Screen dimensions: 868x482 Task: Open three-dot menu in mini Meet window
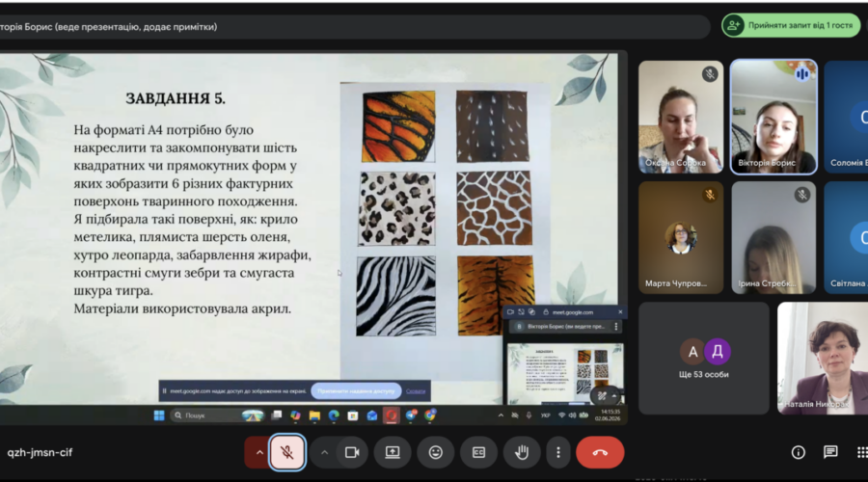[616, 327]
